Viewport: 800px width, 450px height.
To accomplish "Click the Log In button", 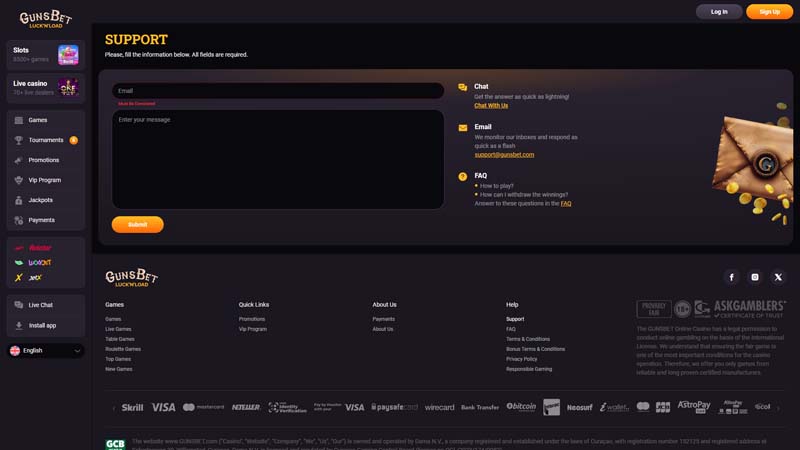I will pyautogui.click(x=719, y=12).
